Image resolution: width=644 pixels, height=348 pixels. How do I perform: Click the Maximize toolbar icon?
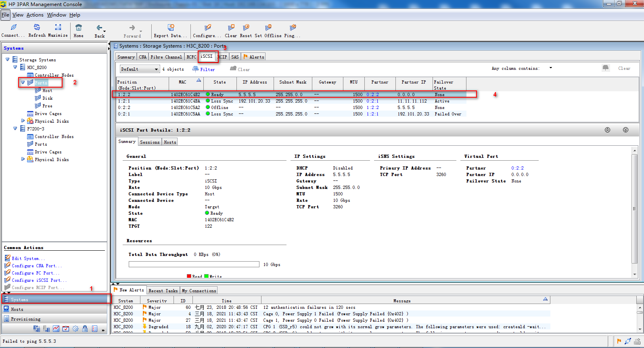[x=58, y=27]
